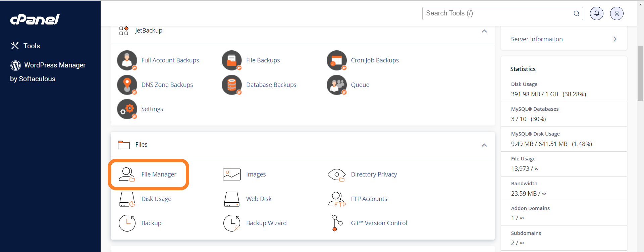The width and height of the screenshot is (644, 252).
Task: Open the Images icon
Action: [x=232, y=174]
